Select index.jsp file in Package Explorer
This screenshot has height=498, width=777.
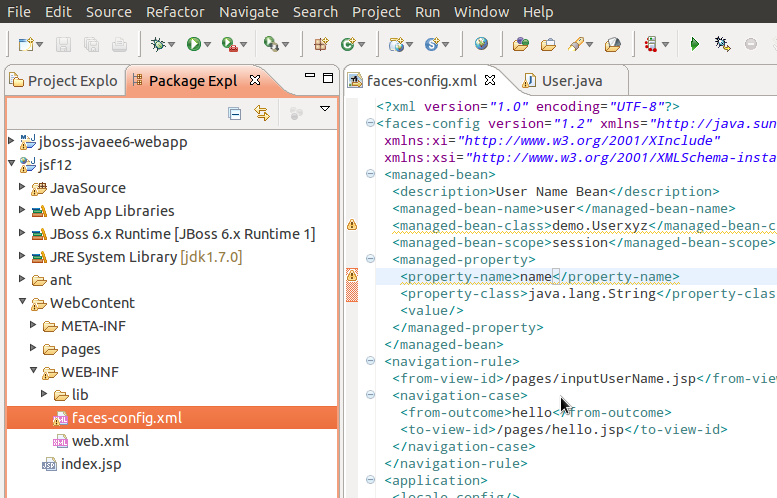(93, 464)
